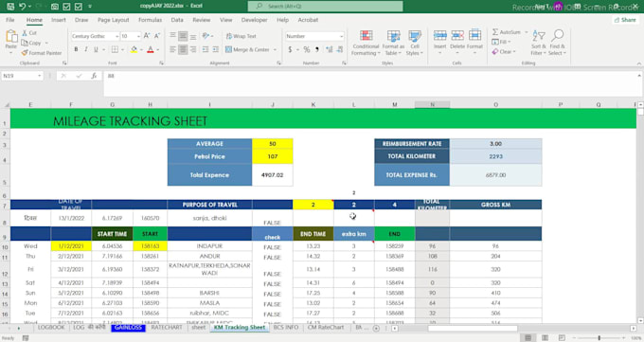Increase the cell indent
The image size is (644, 342).
click(215, 49)
